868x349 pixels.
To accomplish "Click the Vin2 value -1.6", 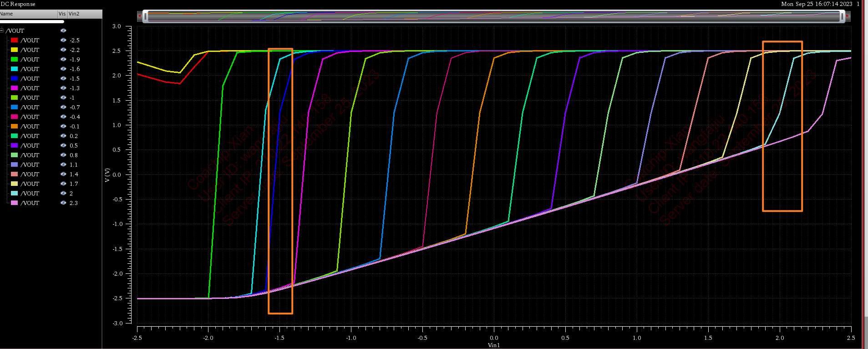I will 75,69.
